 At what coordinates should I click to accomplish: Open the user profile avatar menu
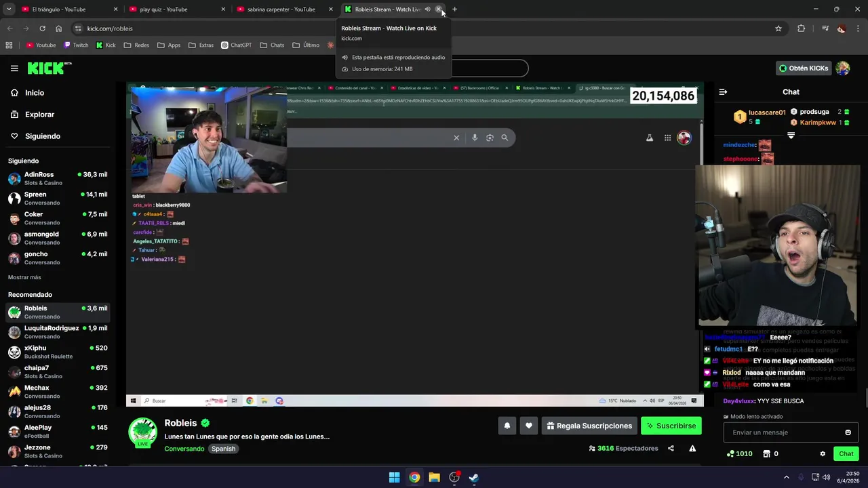tap(843, 68)
